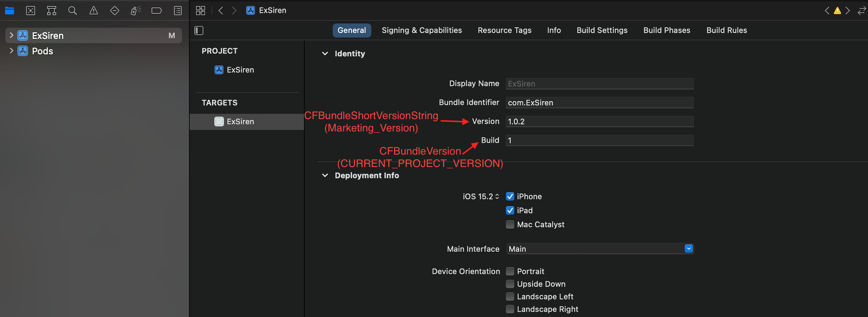Click the Version field showing 1.0.2
Image resolution: width=868 pixels, height=317 pixels.
pyautogui.click(x=600, y=121)
